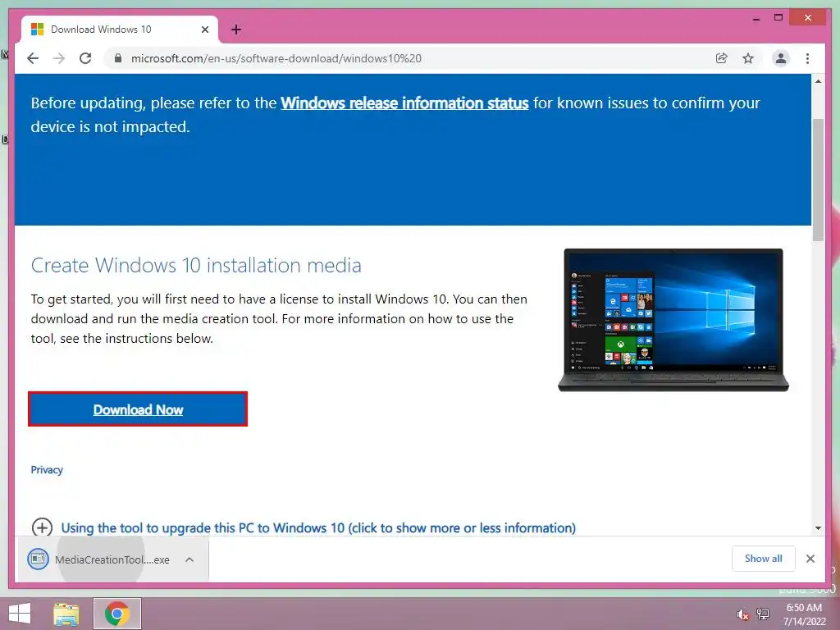Close the Download Windows 10 tab
Screen dimensions: 840x630
point(204,30)
